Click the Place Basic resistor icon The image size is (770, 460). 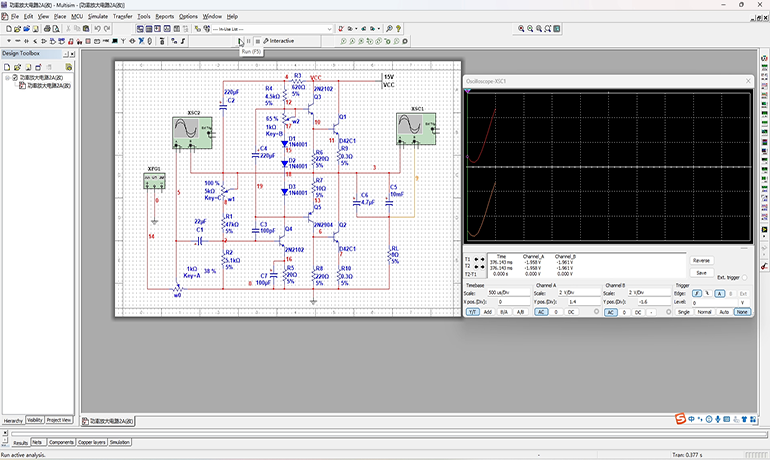18,41
